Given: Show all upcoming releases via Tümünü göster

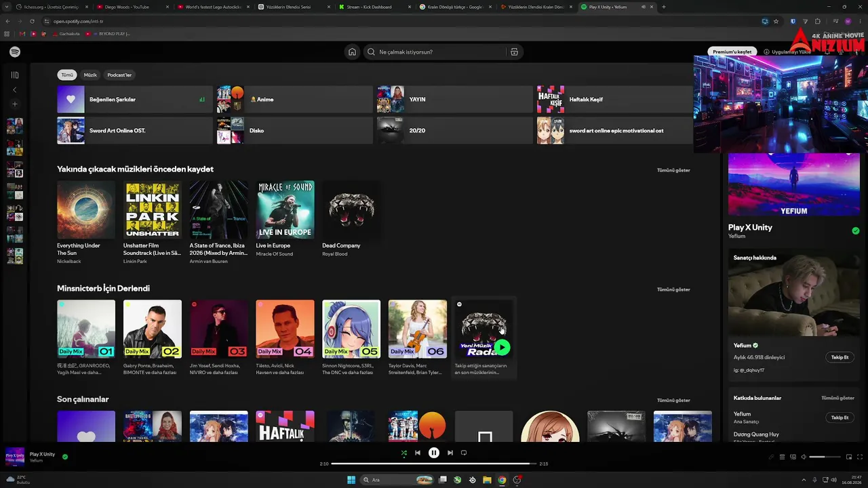Looking at the screenshot, I should pyautogui.click(x=673, y=170).
